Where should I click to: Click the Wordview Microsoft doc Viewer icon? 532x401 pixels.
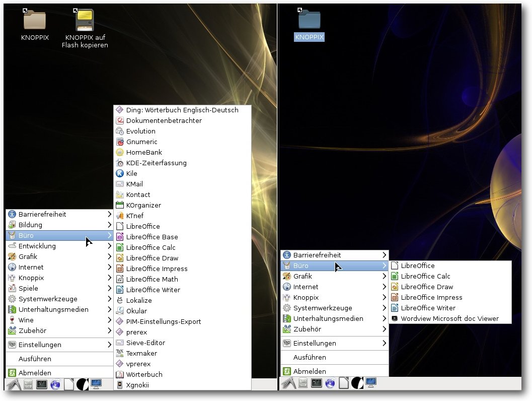click(x=394, y=318)
